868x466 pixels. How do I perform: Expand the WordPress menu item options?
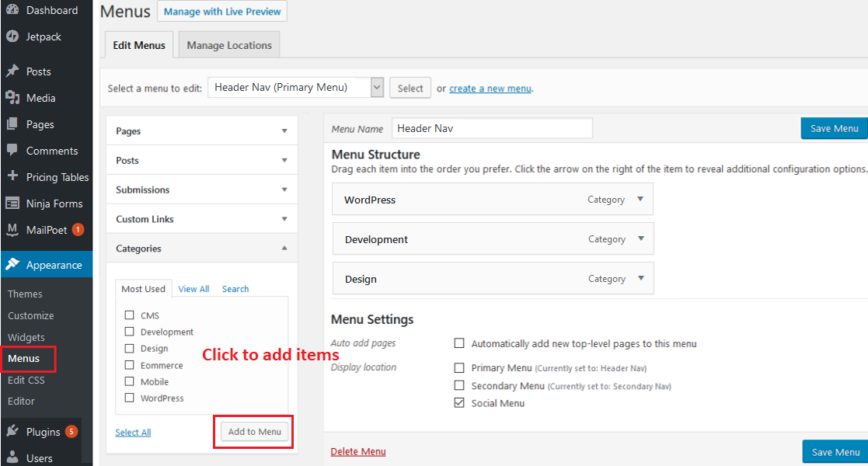click(640, 200)
